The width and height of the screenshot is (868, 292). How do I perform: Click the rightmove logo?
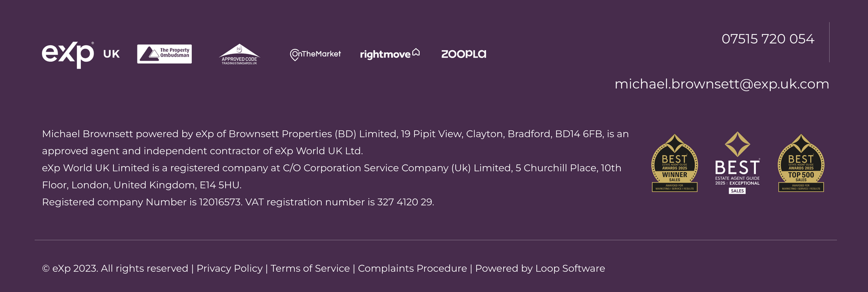[x=390, y=54]
